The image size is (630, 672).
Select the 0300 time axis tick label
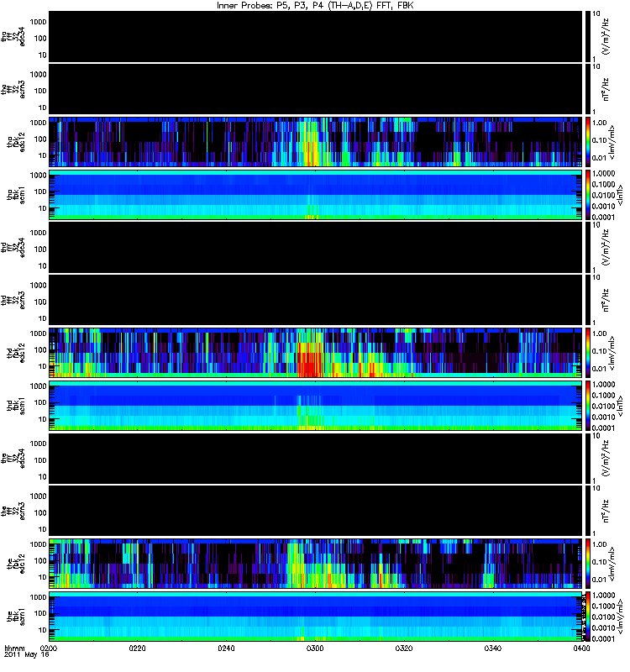click(315, 648)
